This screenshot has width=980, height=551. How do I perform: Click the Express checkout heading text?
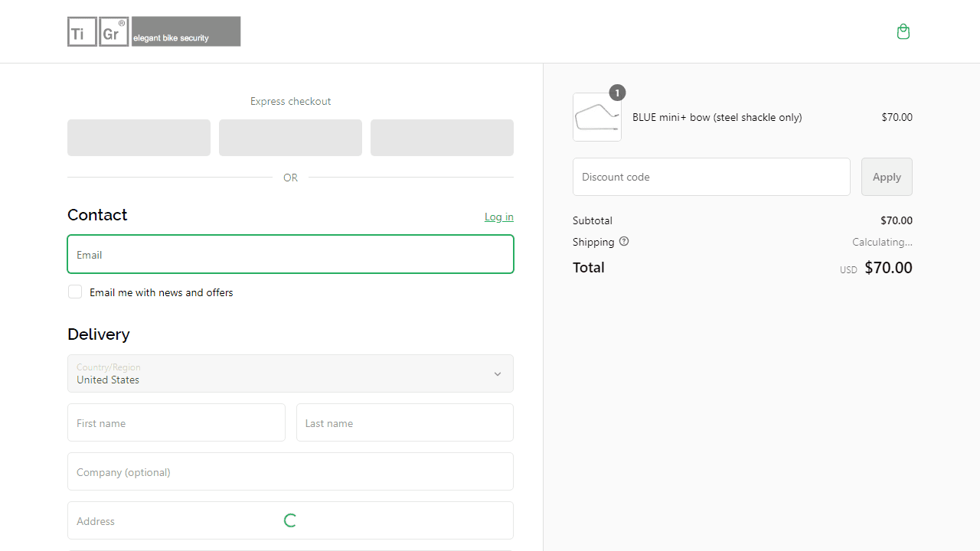290,101
